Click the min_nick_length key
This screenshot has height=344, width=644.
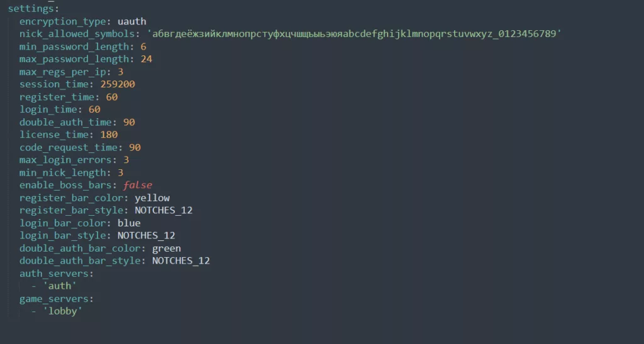tap(62, 172)
